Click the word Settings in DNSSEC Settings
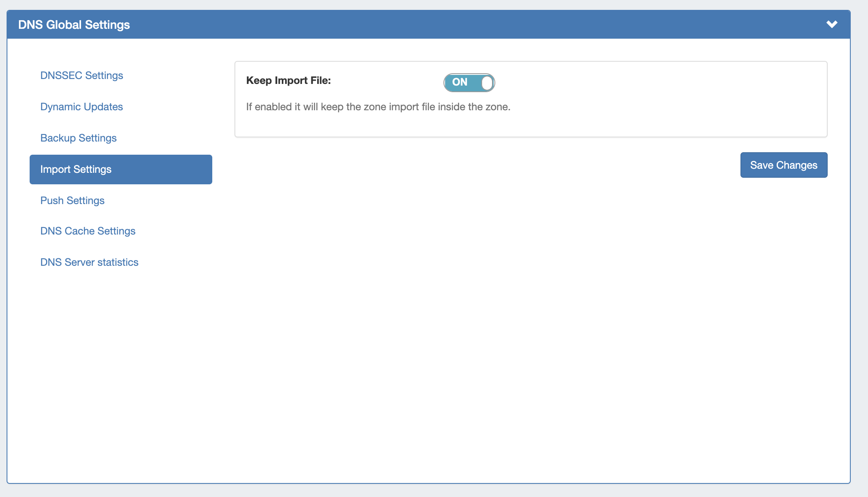This screenshot has width=868, height=497. coord(104,75)
